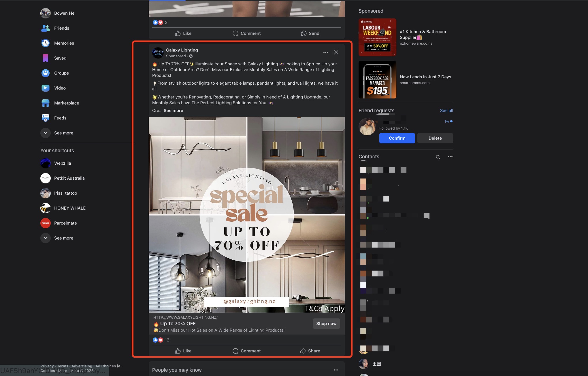
Task: Delete the friend request
Action: click(435, 138)
